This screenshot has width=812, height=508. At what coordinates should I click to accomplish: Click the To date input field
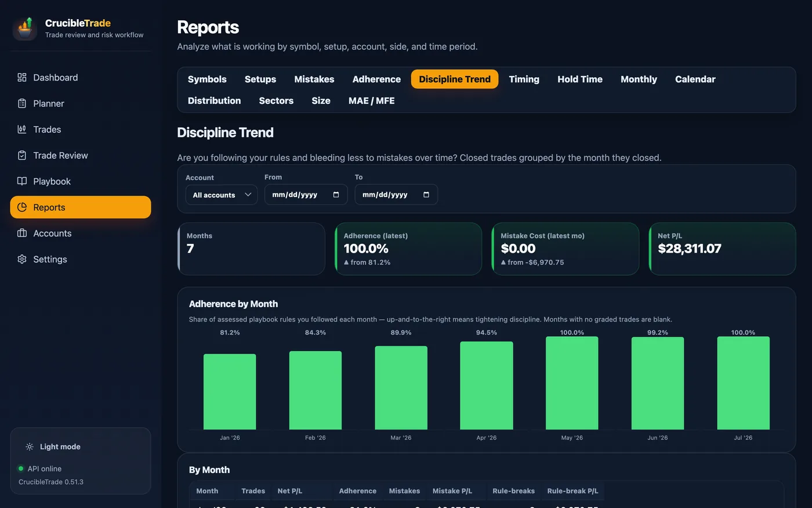[x=396, y=194]
